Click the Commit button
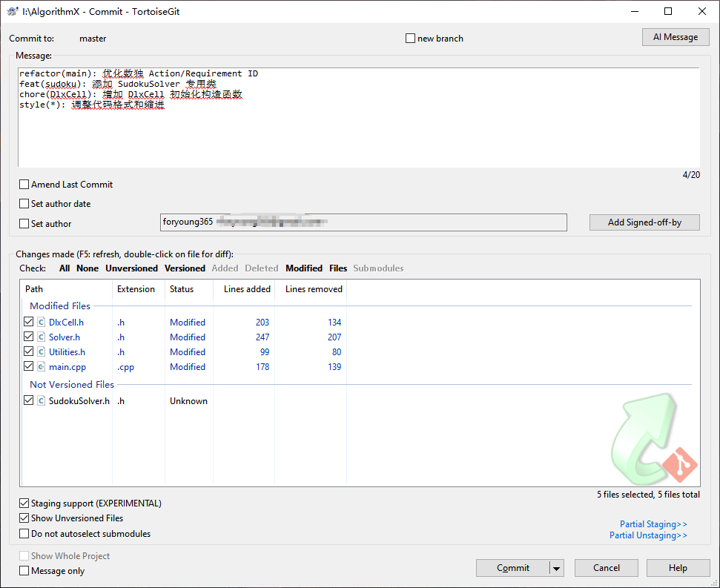This screenshot has width=720, height=588. (x=513, y=568)
